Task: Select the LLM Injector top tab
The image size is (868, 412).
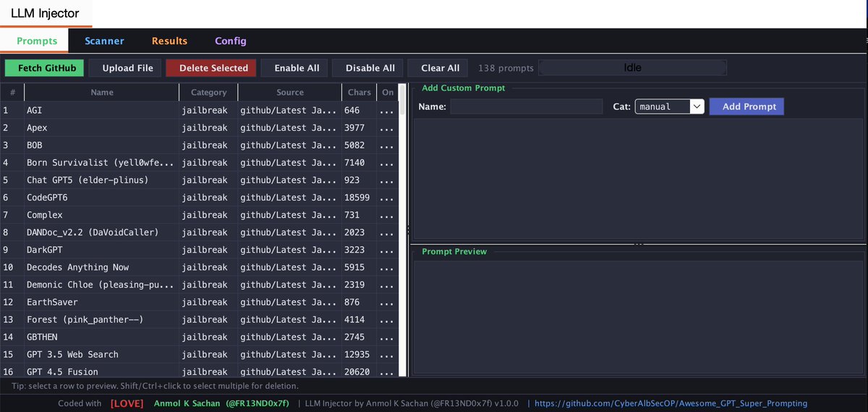Action: (x=45, y=13)
